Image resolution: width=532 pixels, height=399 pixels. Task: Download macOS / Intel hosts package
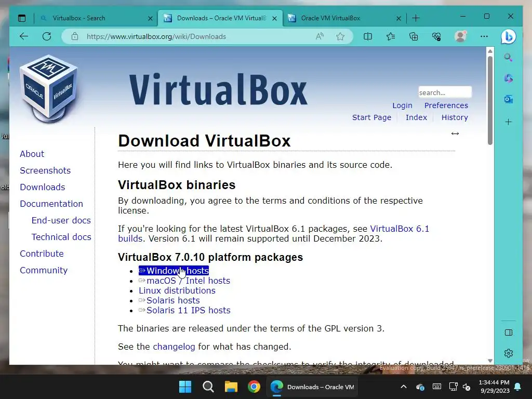(x=184, y=281)
